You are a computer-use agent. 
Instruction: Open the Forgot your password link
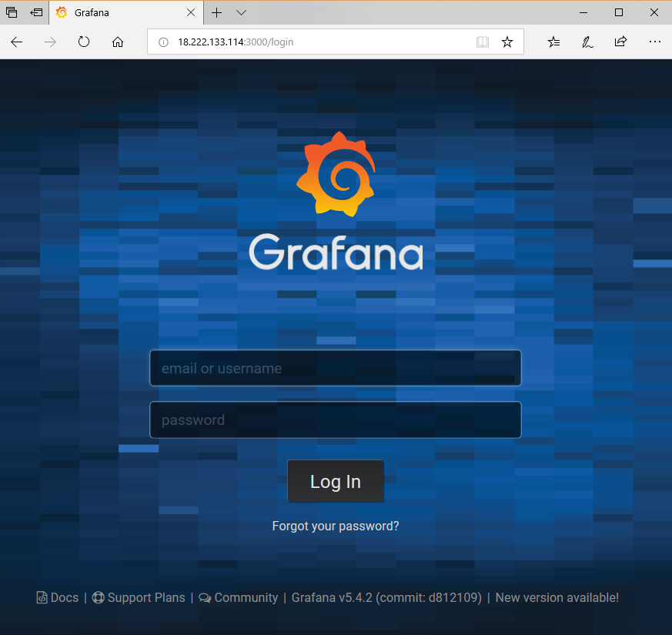coord(336,526)
